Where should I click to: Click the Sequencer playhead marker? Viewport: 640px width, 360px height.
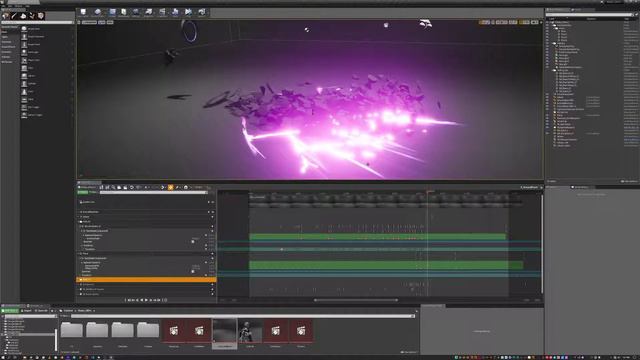click(429, 191)
